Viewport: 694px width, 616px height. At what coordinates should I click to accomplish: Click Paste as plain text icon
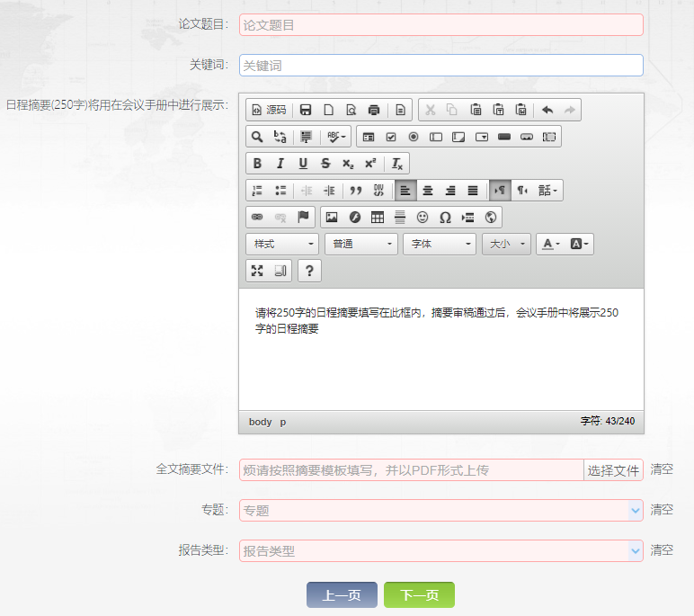tap(498, 110)
